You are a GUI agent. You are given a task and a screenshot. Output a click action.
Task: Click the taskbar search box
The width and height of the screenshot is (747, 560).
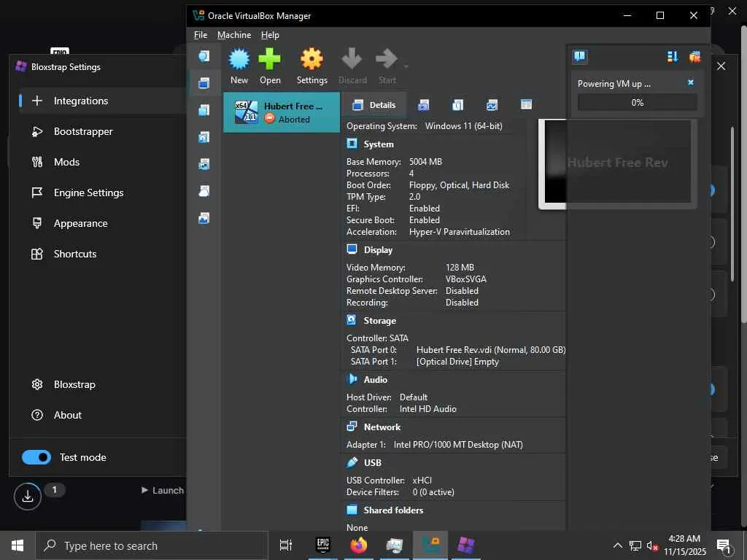[x=152, y=545]
